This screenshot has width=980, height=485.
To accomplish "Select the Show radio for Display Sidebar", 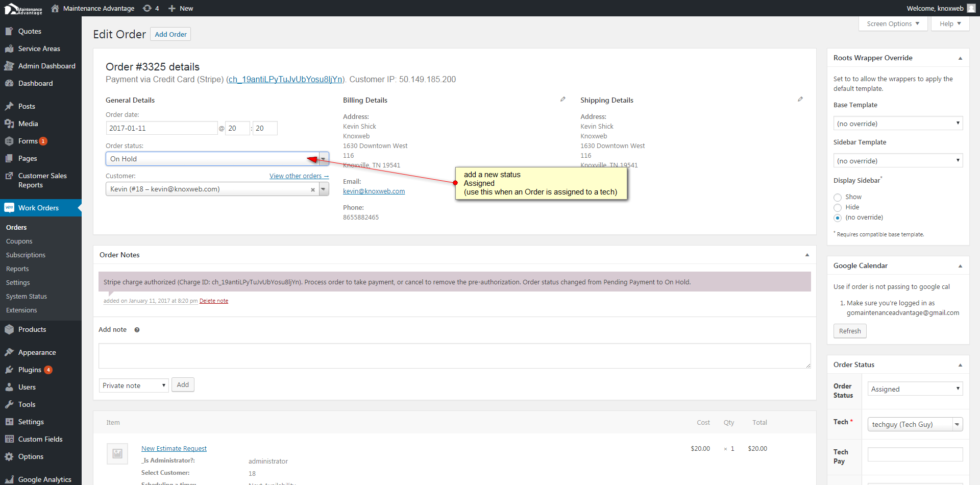I will point(838,197).
